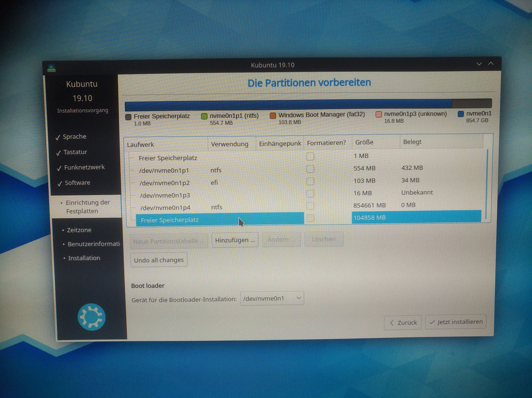532x398 pixels.
Task: Toggle format checkbox for /dev/nvme0n1p2
Action: 310,181
